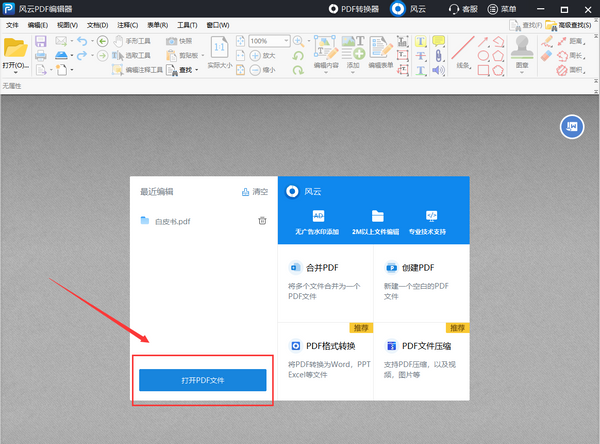
Task: Open the 文档(D) menu
Action: [98, 25]
